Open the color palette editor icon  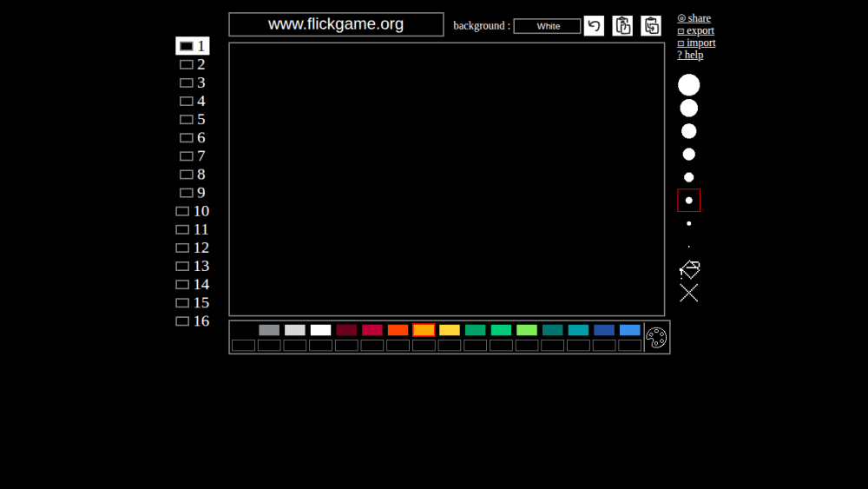pyautogui.click(x=656, y=337)
